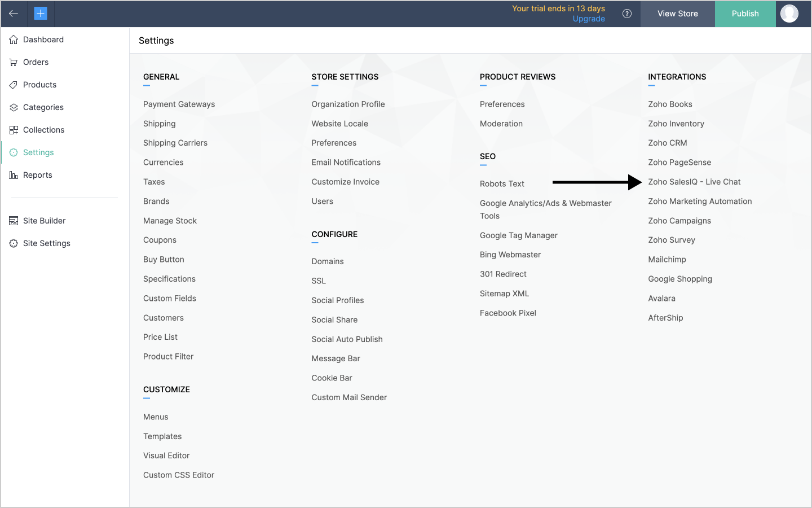
Task: Open Product Filter settings
Action: coord(168,357)
